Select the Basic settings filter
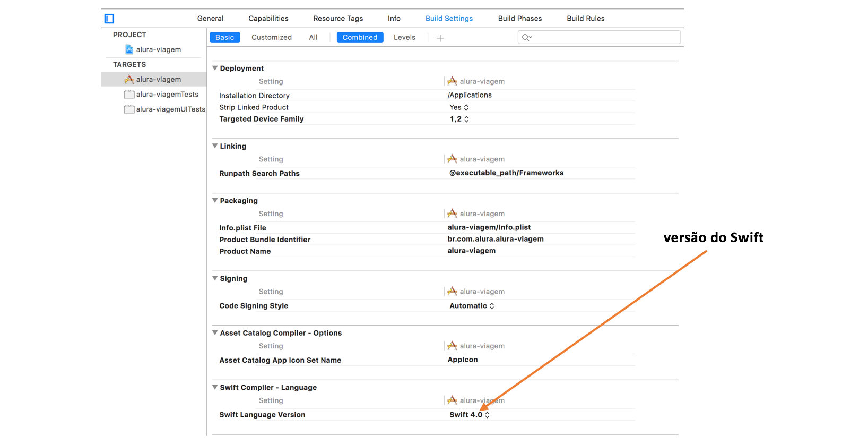Screen dimensions: 868x444 pos(225,37)
